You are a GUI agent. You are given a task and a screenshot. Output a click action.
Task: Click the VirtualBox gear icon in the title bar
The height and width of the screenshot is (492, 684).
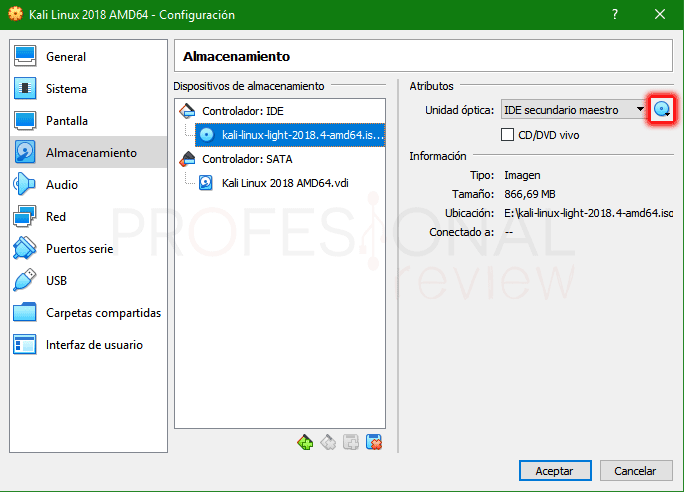pos(15,14)
